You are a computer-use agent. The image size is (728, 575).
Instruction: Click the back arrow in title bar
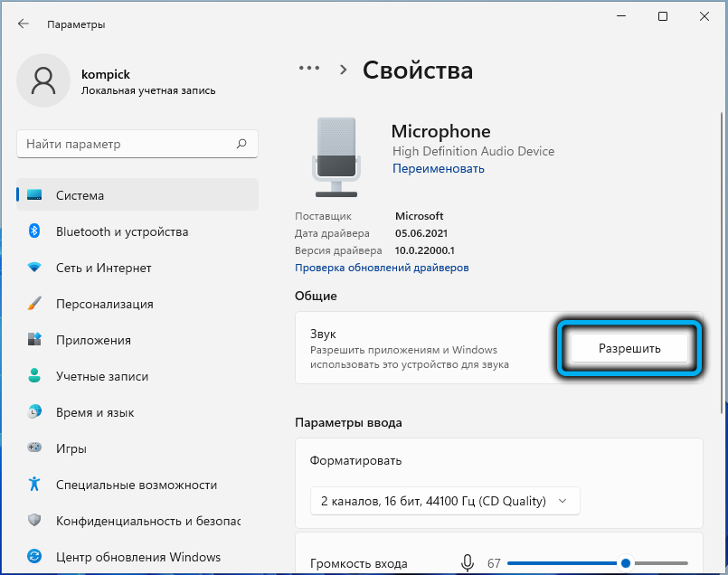pos(24,24)
